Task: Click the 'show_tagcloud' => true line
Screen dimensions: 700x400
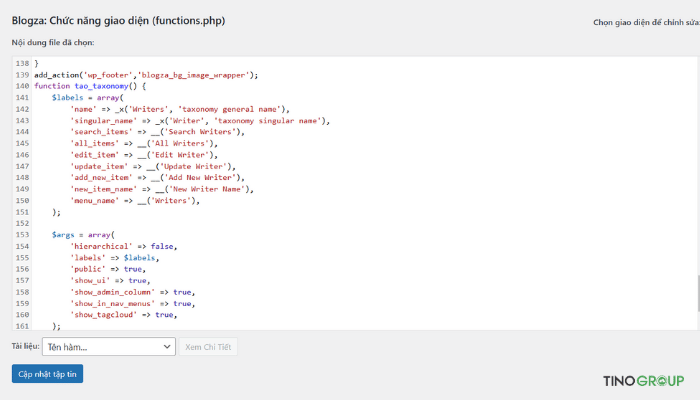Action: [x=123, y=314]
